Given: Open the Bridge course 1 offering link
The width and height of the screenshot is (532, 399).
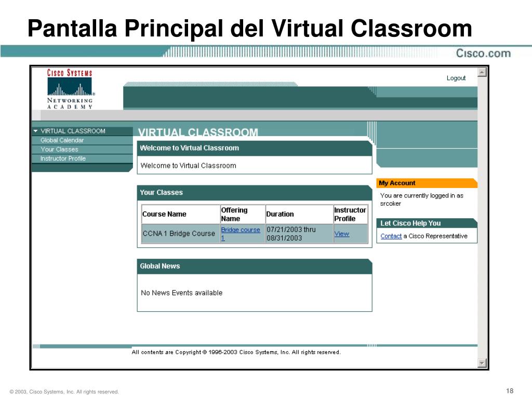Looking at the screenshot, I should pyautogui.click(x=240, y=234).
